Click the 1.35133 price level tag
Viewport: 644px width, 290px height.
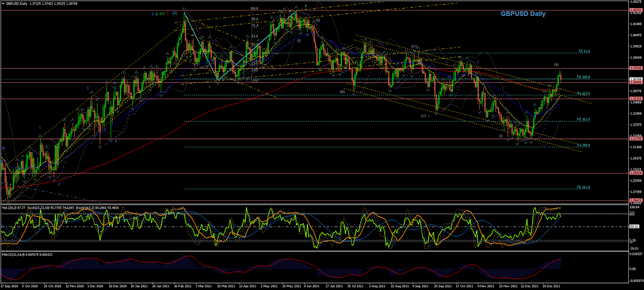[635, 98]
